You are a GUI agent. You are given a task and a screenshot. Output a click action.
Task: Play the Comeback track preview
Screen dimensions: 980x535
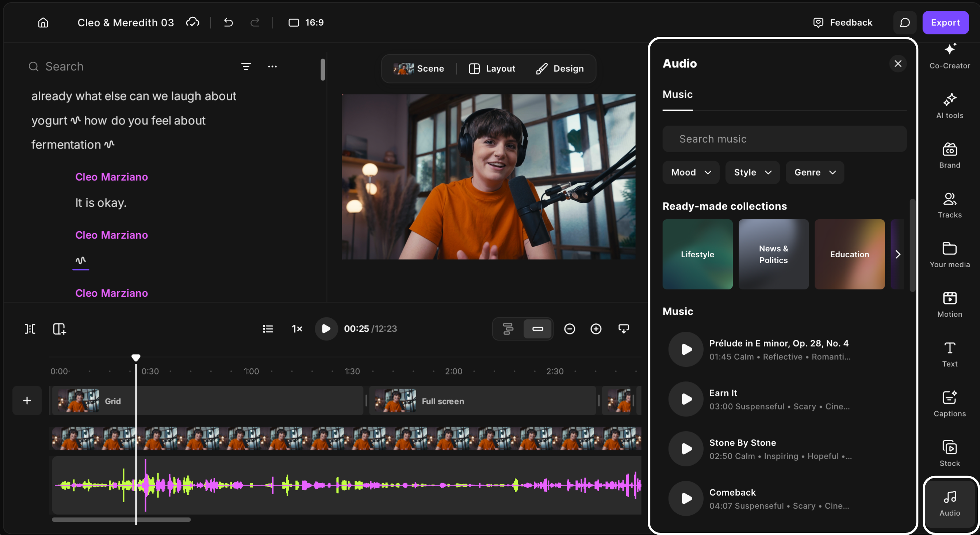686,499
